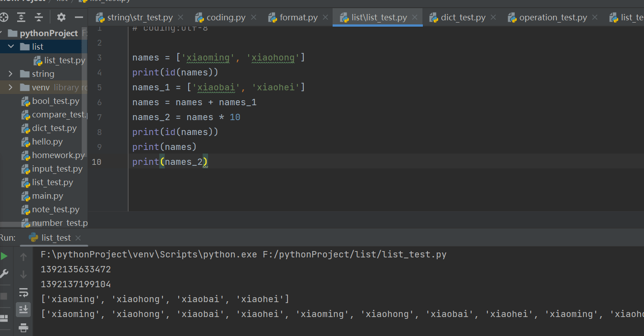Collapse the pythonProject root node arrow
This screenshot has width=644, height=336.
2,33
